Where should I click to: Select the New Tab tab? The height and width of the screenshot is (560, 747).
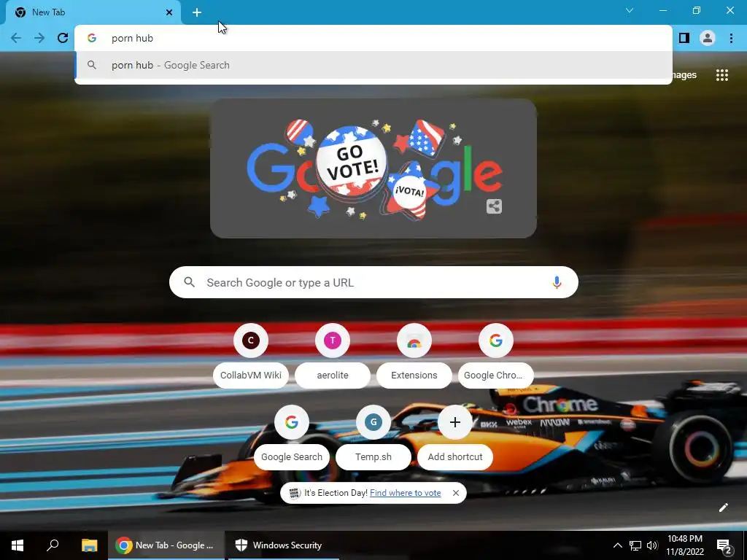(x=93, y=12)
